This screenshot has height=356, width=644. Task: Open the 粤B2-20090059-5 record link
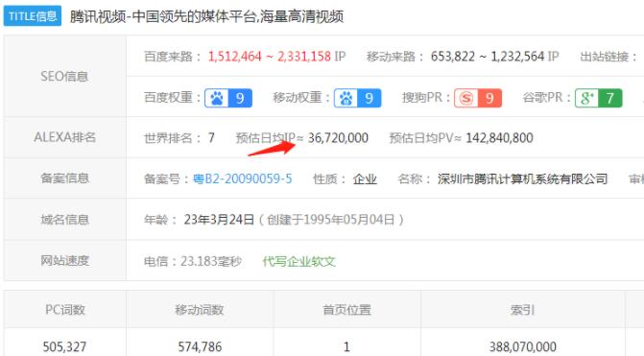click(x=242, y=178)
